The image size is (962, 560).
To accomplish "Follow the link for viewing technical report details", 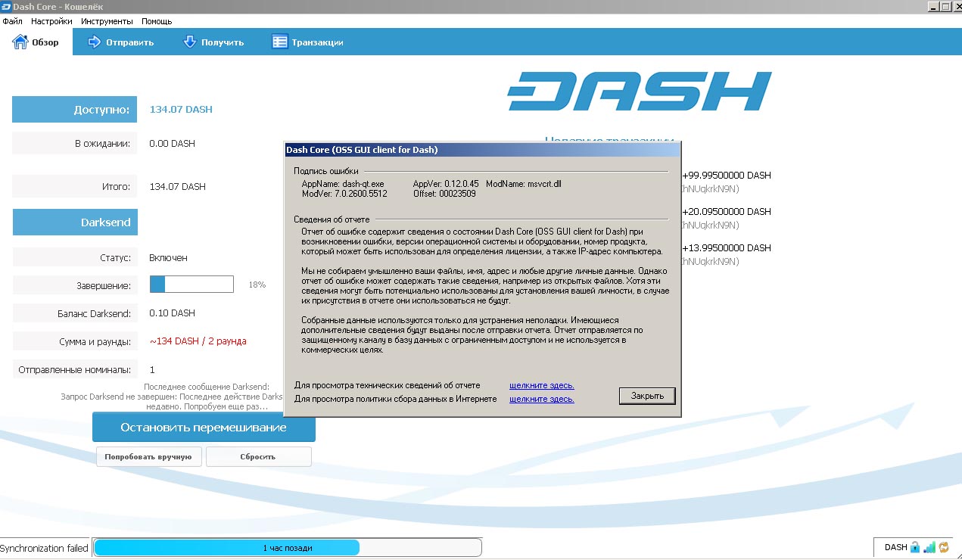I will click(542, 385).
